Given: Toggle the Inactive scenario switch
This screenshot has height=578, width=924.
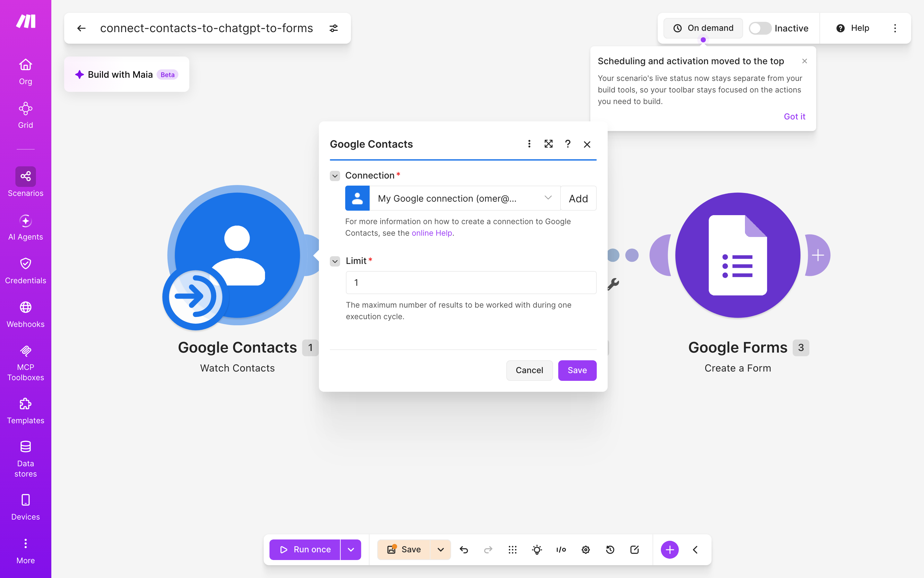Looking at the screenshot, I should (x=760, y=28).
